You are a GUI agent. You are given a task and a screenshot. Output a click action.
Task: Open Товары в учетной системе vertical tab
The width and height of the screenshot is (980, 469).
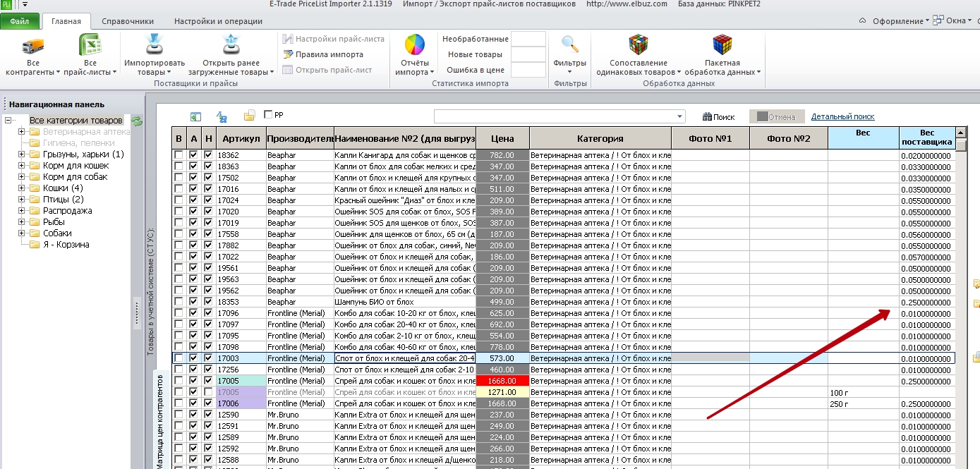[150, 291]
